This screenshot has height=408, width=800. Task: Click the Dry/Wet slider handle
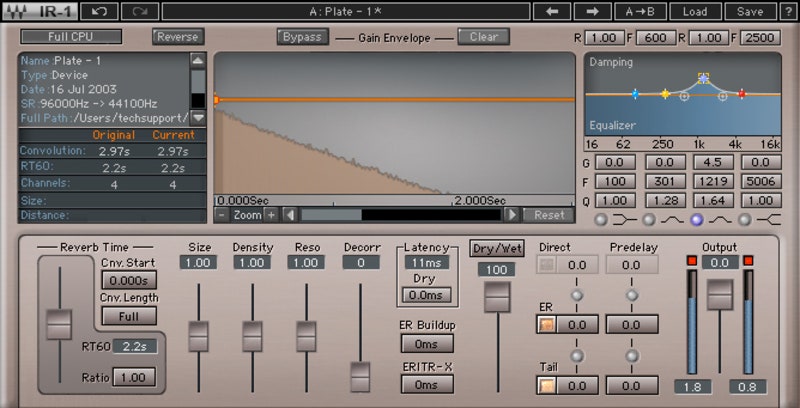(497, 296)
